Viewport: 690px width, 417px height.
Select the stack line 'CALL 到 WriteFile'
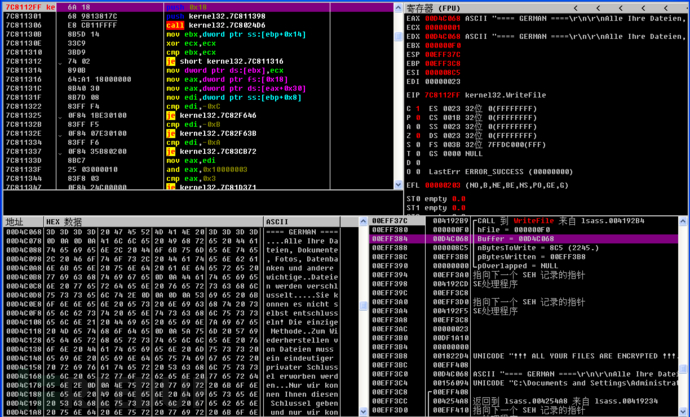(x=560, y=221)
